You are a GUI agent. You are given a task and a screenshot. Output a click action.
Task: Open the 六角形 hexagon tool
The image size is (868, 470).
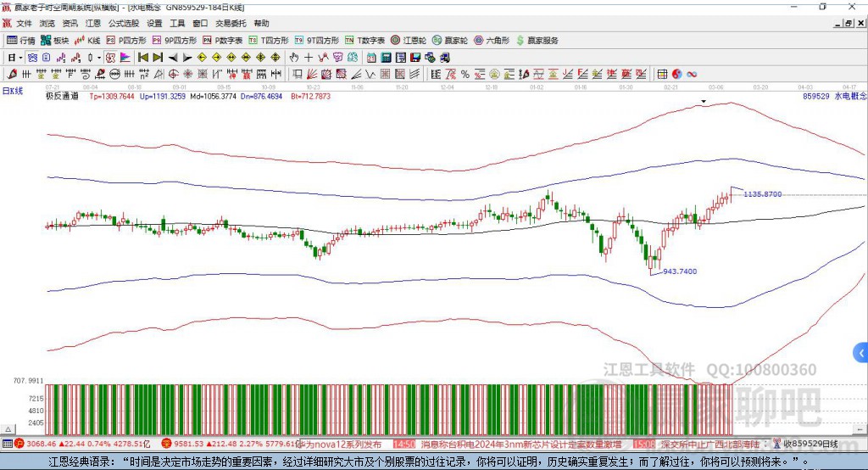click(492, 41)
